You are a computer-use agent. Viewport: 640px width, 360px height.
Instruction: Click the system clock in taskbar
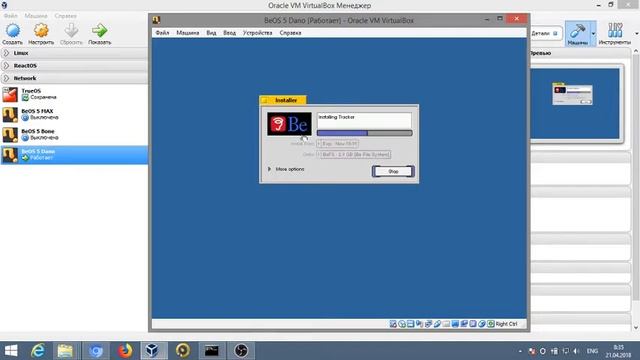(618, 351)
